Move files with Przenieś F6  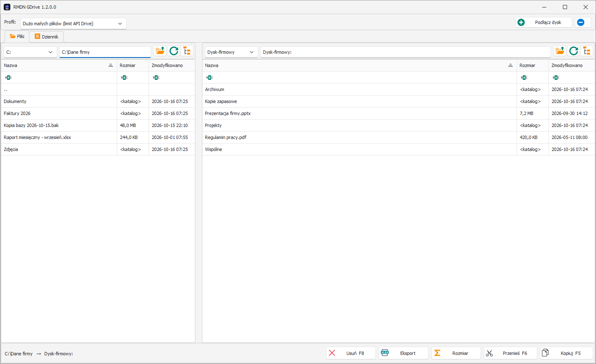coord(510,353)
